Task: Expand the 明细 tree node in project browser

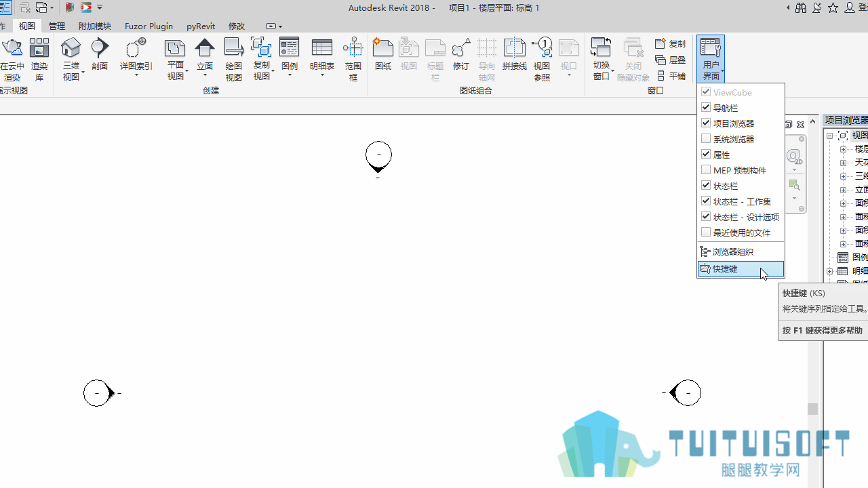Action: [830, 271]
